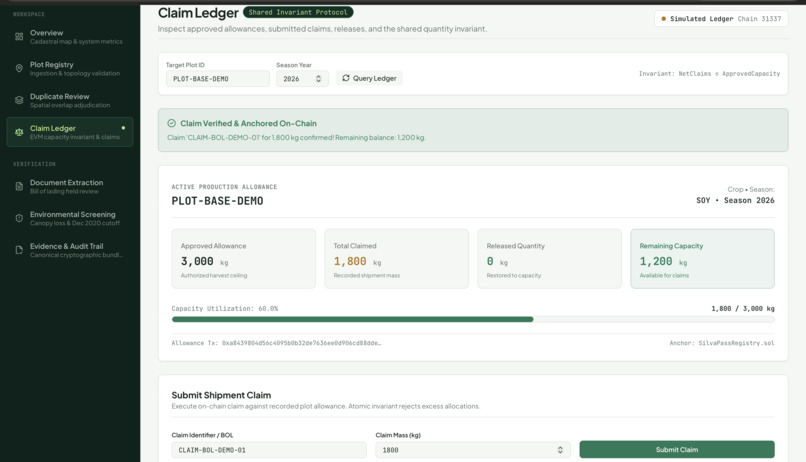Click the Approved Allowance 3,000 kg card

[x=244, y=258]
